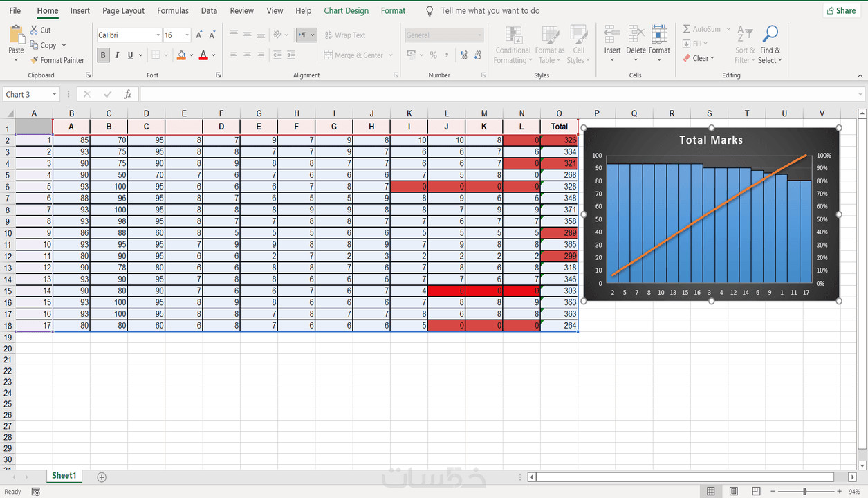Screen dimensions: 868x498
Task: Click the Share button
Action: coord(841,10)
